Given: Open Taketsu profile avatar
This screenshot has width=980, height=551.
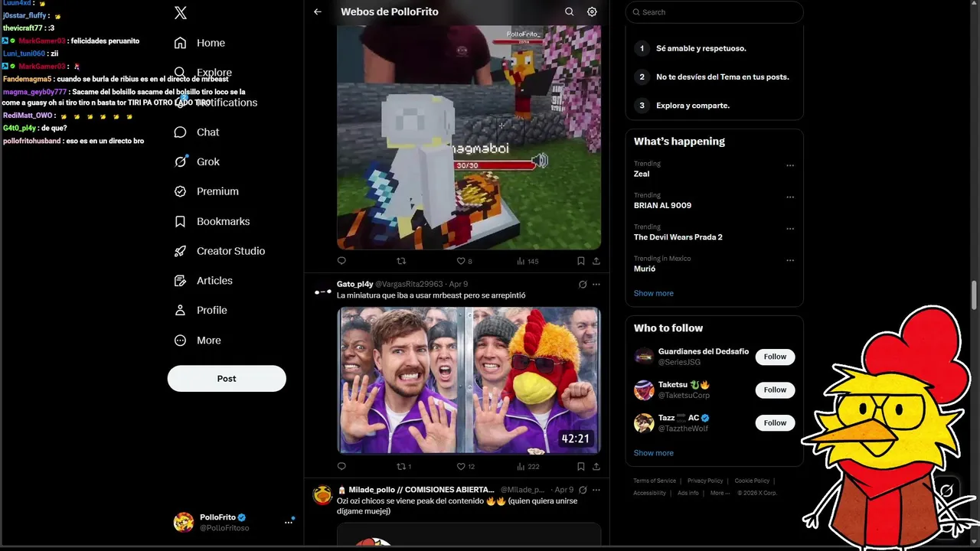Looking at the screenshot, I should point(644,390).
